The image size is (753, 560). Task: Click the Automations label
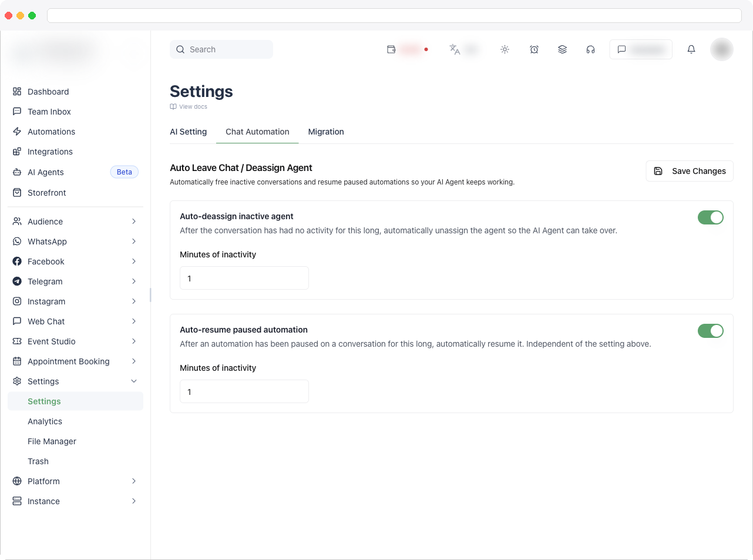52,132
